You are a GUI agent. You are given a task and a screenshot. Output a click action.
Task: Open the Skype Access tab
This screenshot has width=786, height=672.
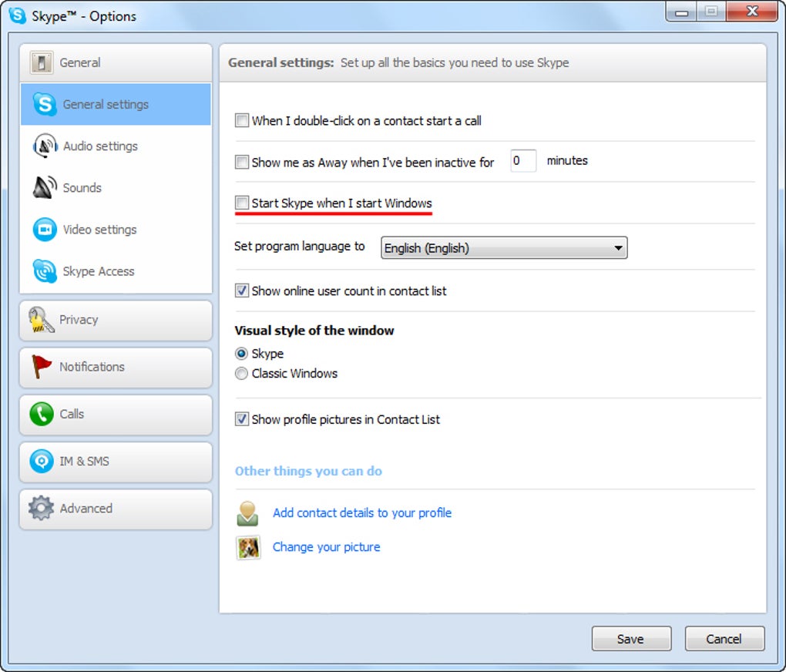point(116,270)
